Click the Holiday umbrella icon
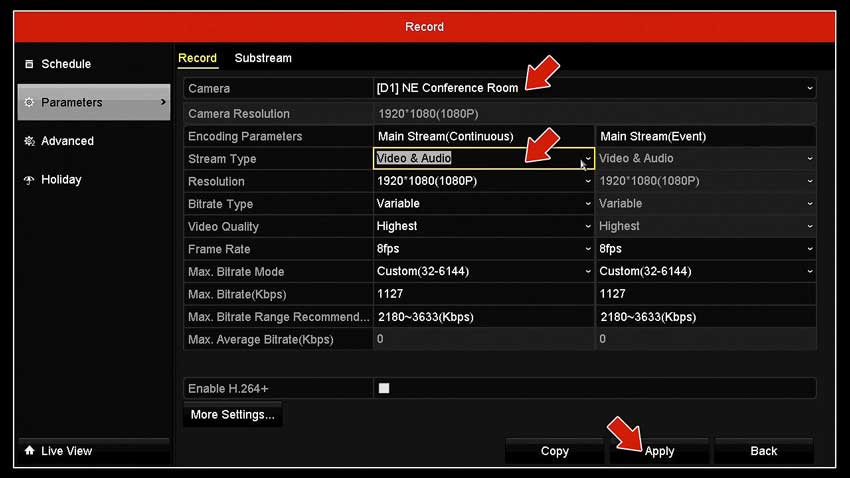This screenshot has height=478, width=850. tap(29, 180)
